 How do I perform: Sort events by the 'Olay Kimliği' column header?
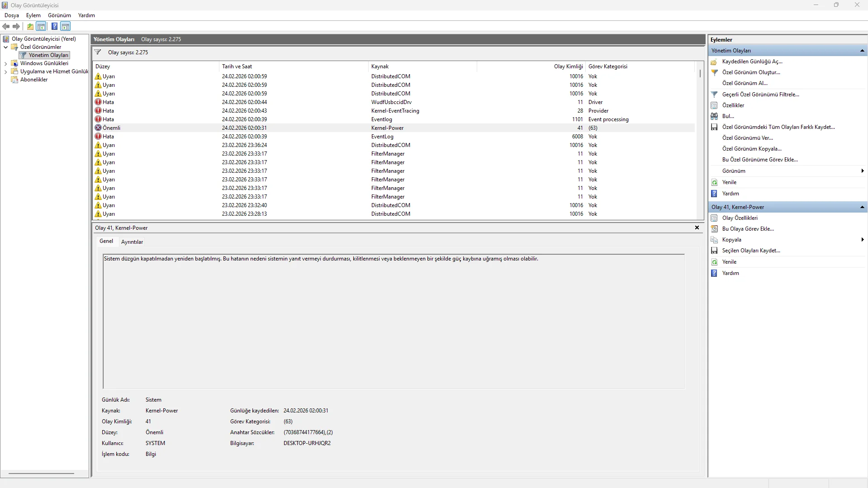[531, 66]
